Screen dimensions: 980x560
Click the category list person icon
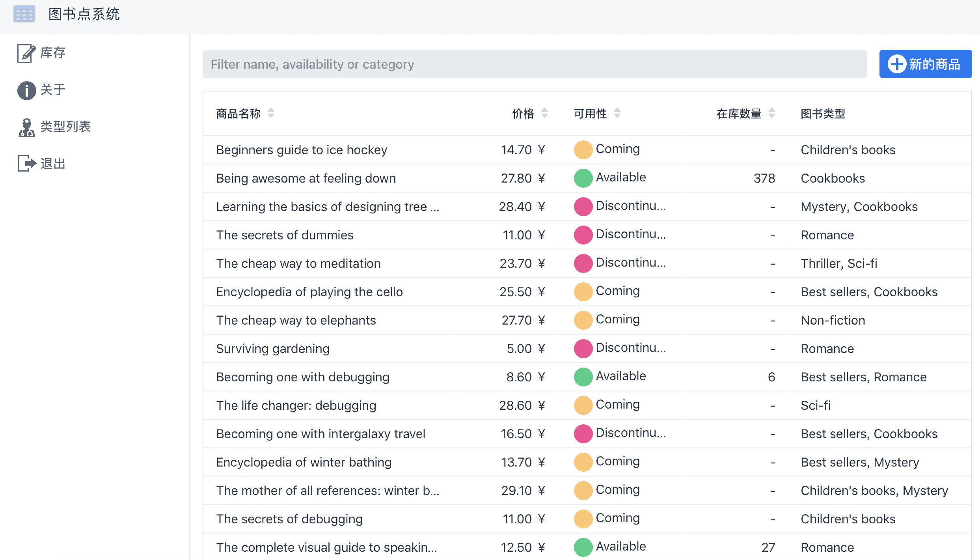[x=26, y=127]
